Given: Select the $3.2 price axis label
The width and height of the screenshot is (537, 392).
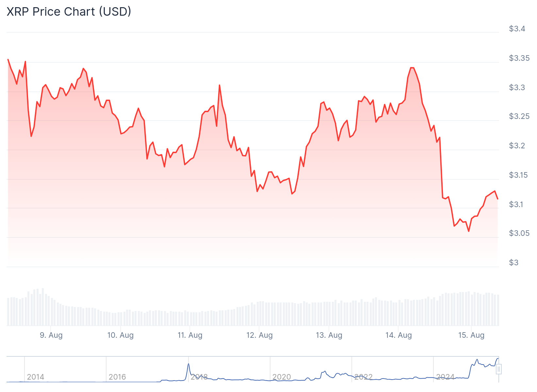Looking at the screenshot, I should point(517,146).
